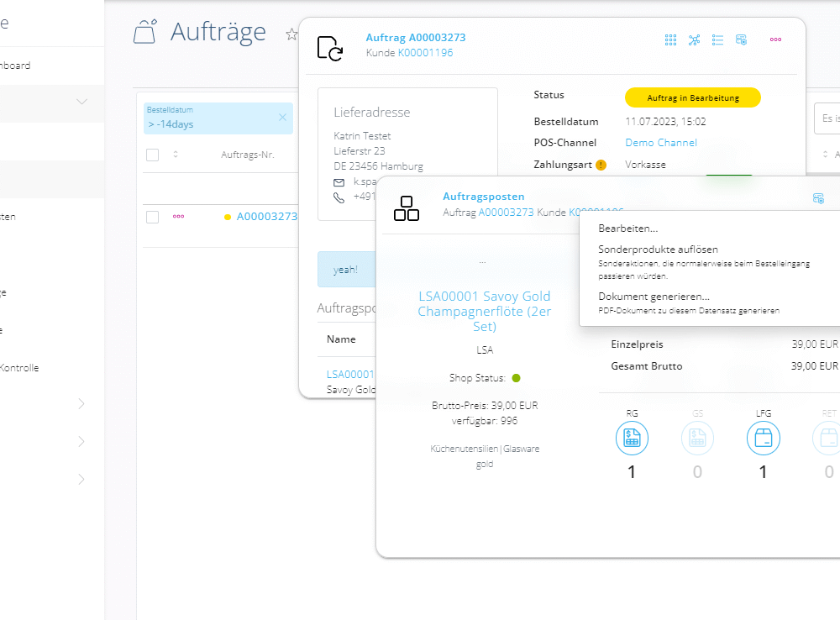Open the Kontrolle sidebar item
Image resolution: width=840 pixels, height=620 pixels.
pos(19,368)
